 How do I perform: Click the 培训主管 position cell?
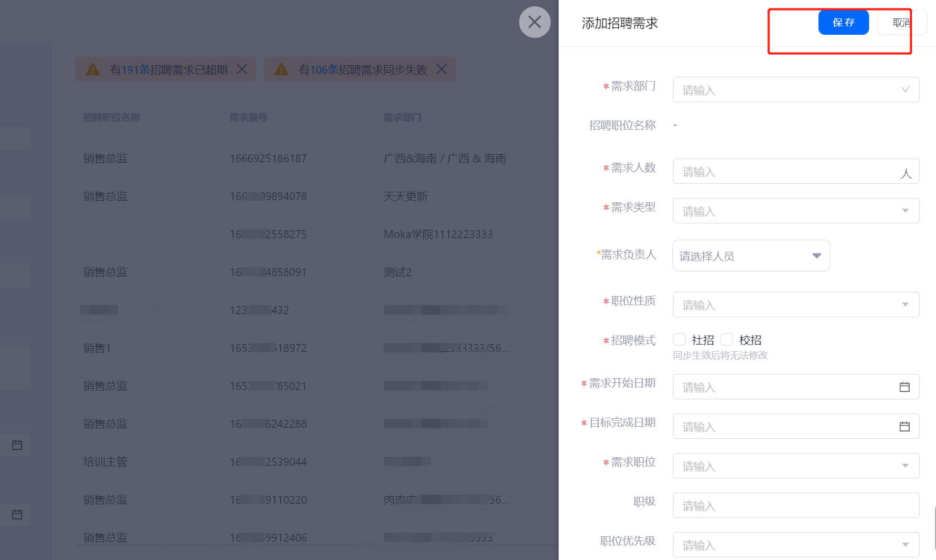105,462
